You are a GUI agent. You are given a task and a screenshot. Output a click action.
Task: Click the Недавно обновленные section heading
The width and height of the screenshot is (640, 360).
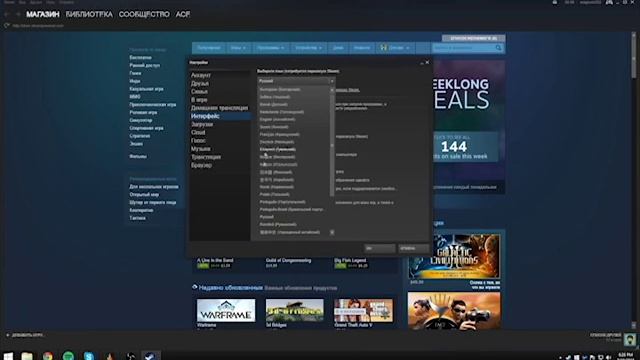[x=231, y=288]
